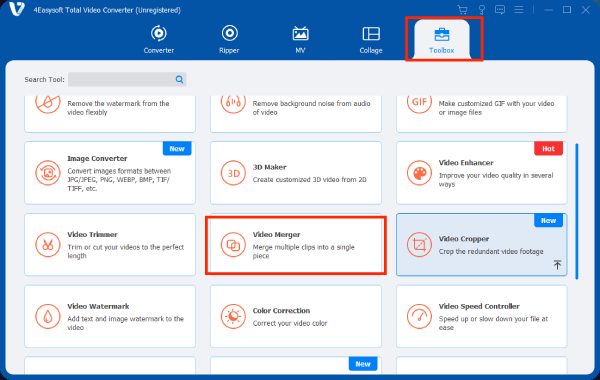600x380 pixels.
Task: Open the shopping cart icon in title bar
Action: 463,10
